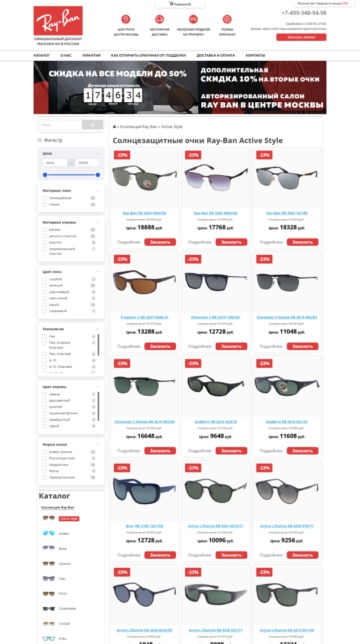This screenshot has height=644, width=360.
Task: Check the G-15, Polarized technology filter
Action: (44, 367)
